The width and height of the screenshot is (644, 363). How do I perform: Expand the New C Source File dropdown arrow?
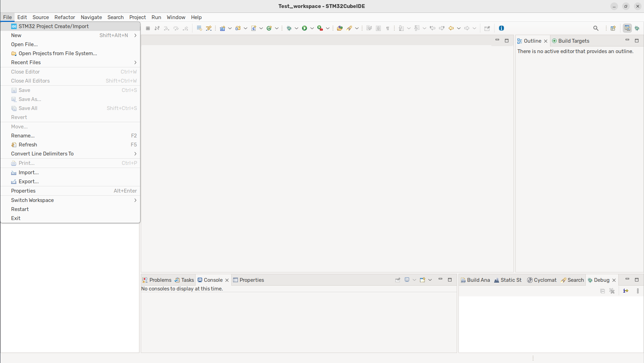(261, 28)
